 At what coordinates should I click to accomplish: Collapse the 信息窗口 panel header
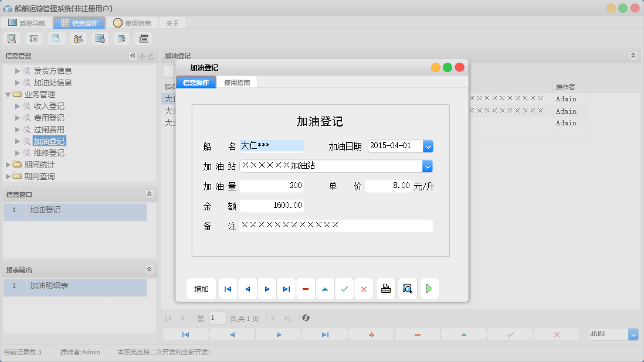click(150, 193)
